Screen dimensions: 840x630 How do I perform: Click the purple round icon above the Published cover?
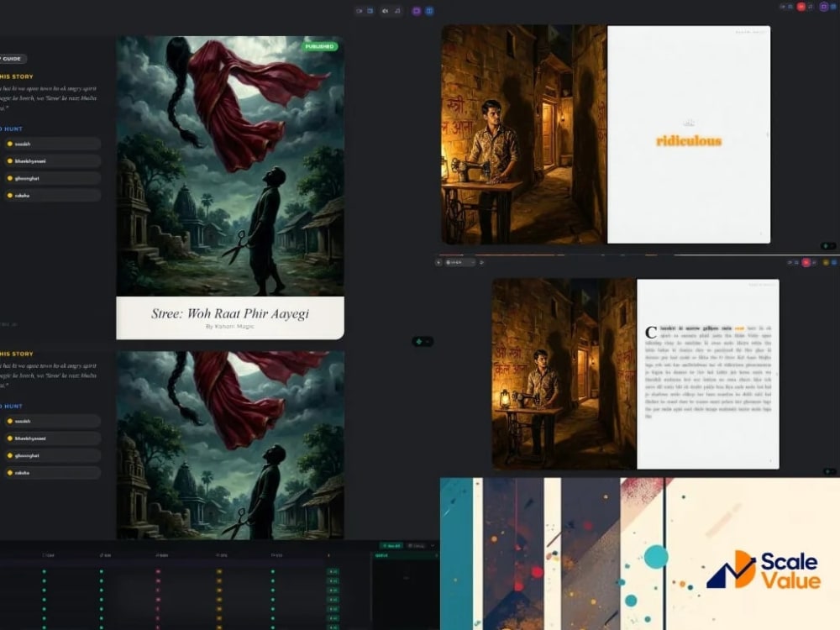pos(417,11)
